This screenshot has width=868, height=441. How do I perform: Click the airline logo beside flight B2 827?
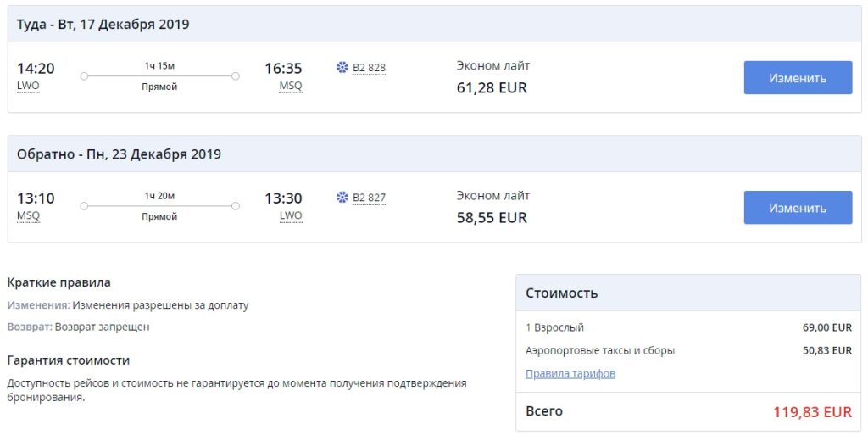342,198
